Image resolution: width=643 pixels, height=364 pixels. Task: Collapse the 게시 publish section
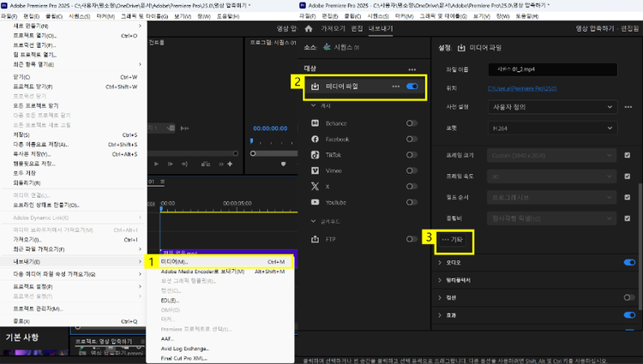tap(313, 105)
